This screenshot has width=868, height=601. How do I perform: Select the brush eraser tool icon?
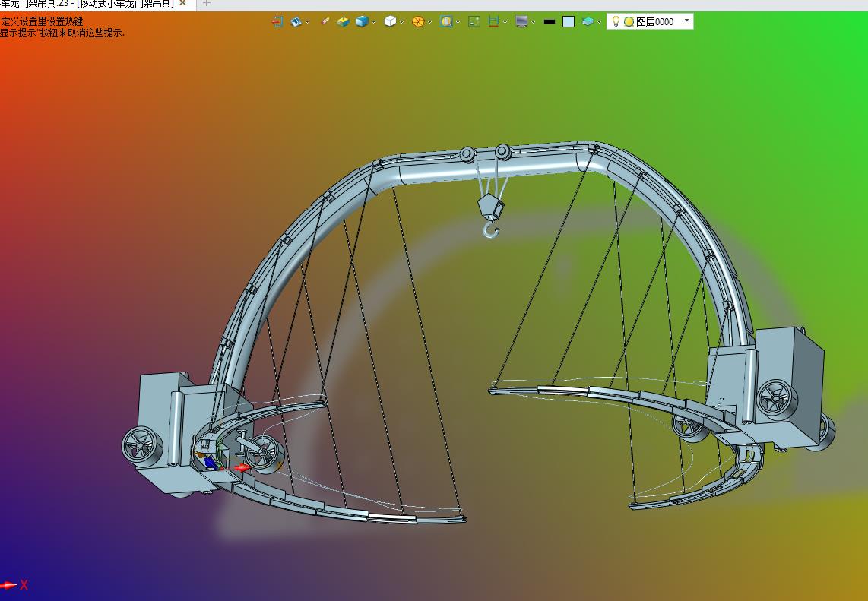tap(325, 21)
